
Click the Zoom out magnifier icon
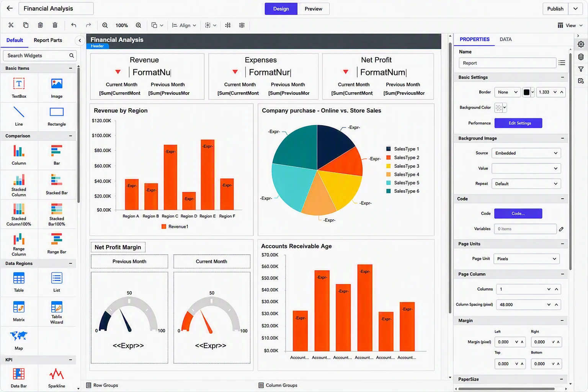tap(105, 25)
